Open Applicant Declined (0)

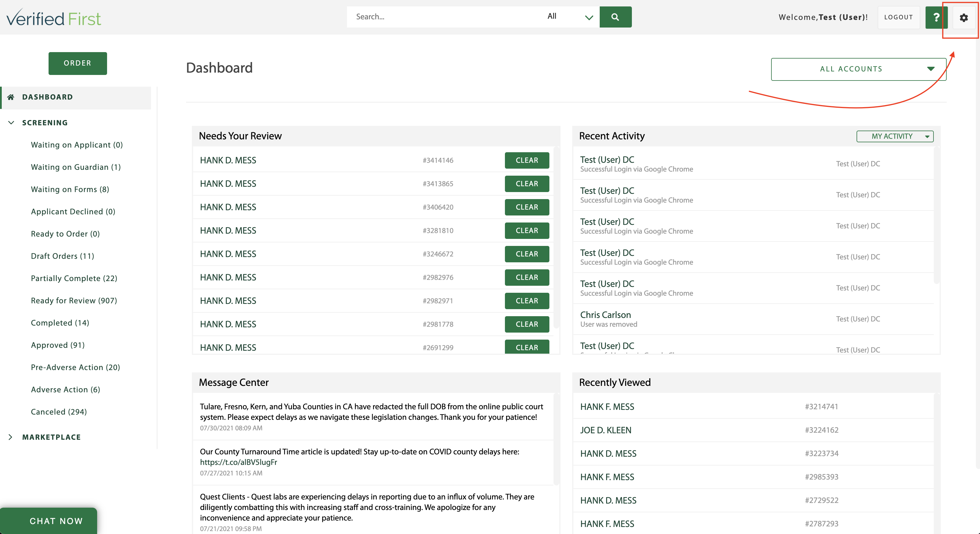pyautogui.click(x=73, y=212)
